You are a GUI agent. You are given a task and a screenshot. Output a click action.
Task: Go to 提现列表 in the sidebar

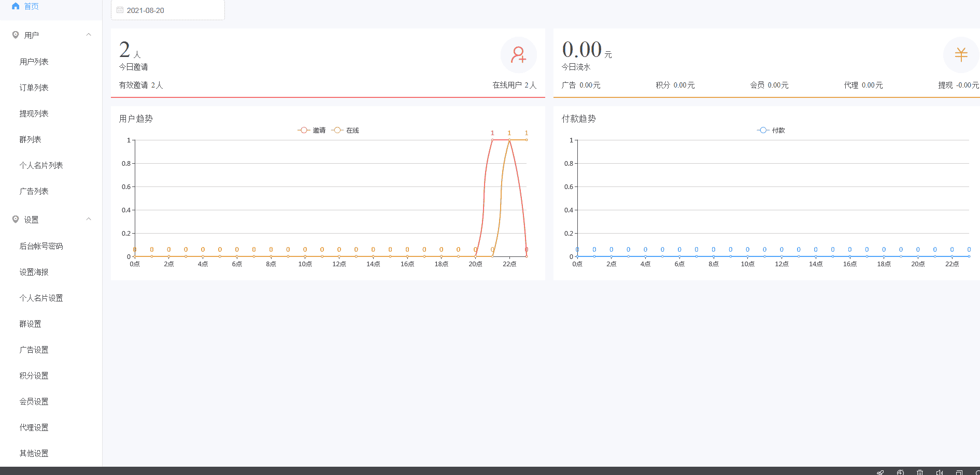(x=34, y=113)
